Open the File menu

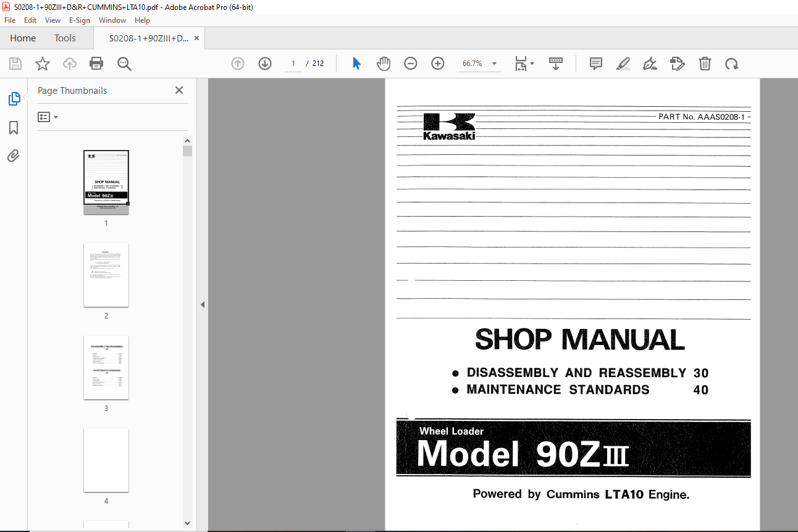(10, 20)
